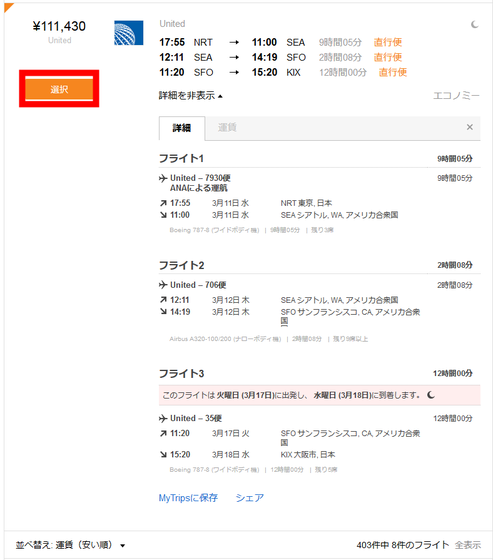Click the フライト1 heading
This screenshot has height=560, width=493.
(x=181, y=158)
